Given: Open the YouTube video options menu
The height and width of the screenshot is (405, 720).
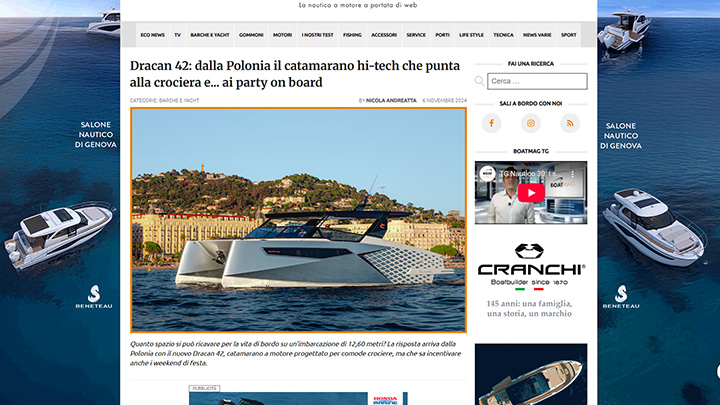Looking at the screenshot, I should pyautogui.click(x=573, y=174).
